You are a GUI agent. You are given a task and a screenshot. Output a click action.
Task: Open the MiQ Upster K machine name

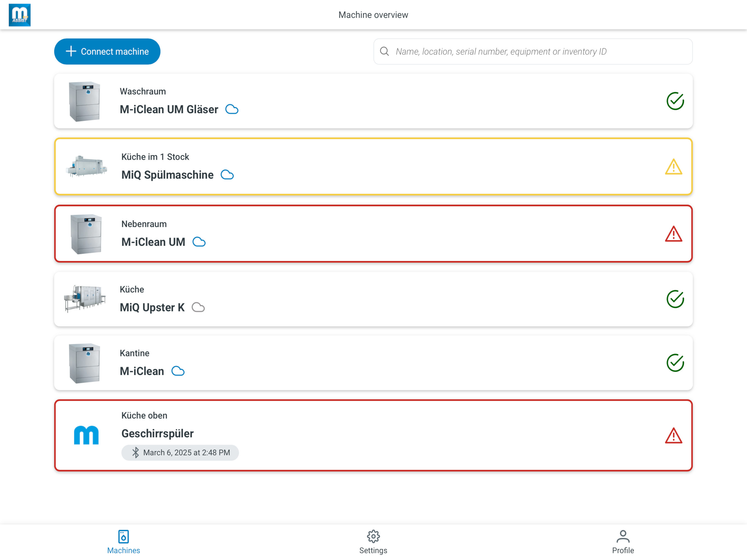pos(152,307)
